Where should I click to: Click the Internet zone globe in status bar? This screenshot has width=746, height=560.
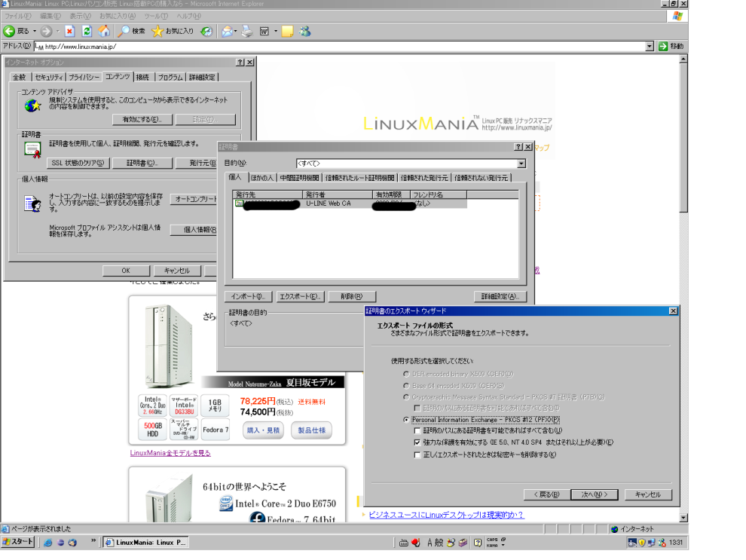[x=614, y=529]
